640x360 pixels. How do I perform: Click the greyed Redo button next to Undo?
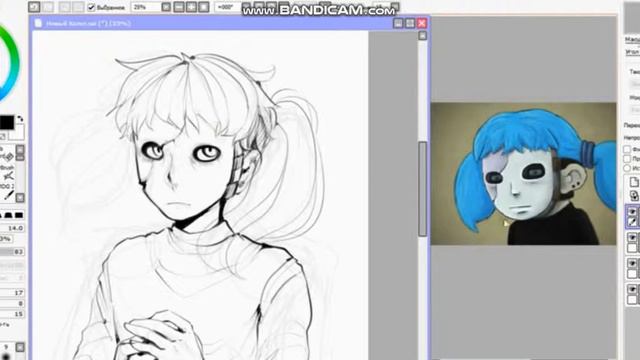tap(48, 7)
